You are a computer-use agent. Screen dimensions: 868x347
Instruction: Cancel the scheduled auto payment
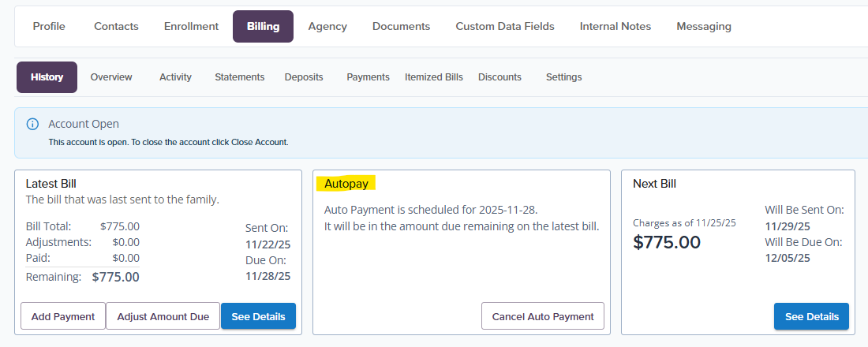coord(543,316)
